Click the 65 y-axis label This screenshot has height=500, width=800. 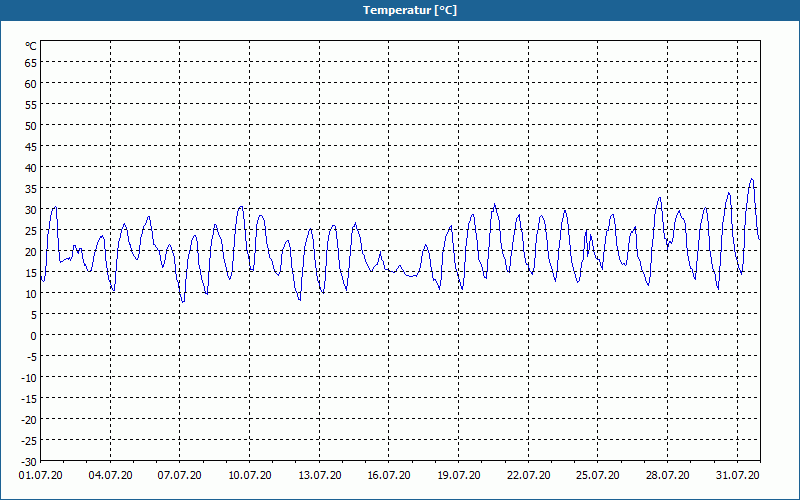pos(31,63)
